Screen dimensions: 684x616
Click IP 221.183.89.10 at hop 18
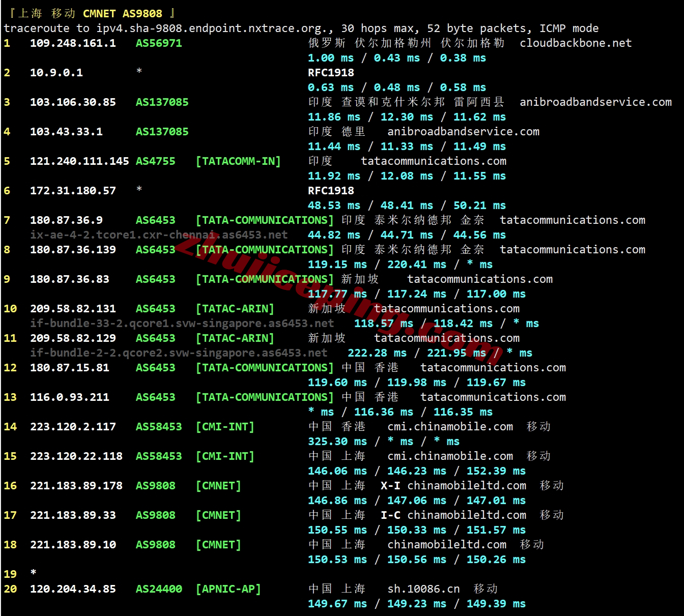pos(73,545)
